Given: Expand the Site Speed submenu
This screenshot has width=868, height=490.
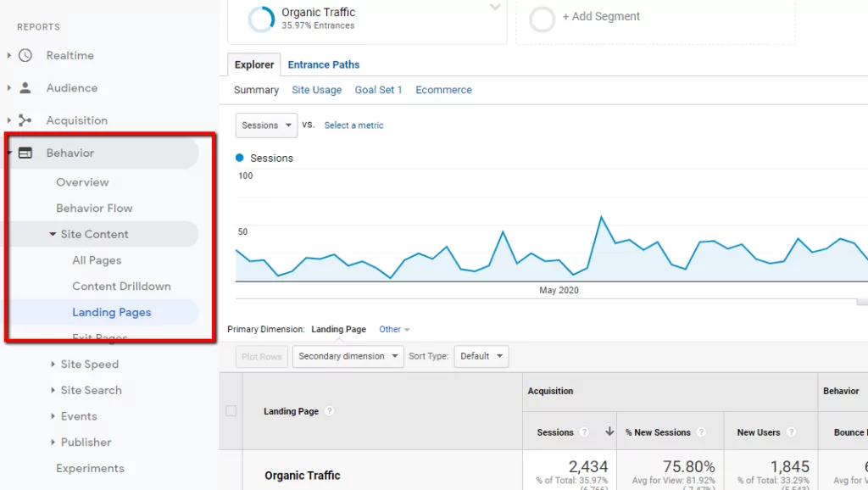Looking at the screenshot, I should pos(53,364).
